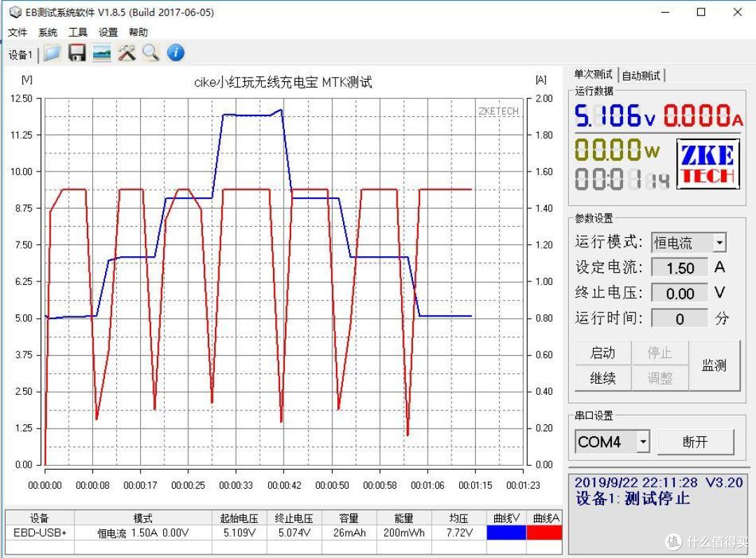Open the blue info about icon
Viewport: 756px width, 558px height.
(x=176, y=53)
